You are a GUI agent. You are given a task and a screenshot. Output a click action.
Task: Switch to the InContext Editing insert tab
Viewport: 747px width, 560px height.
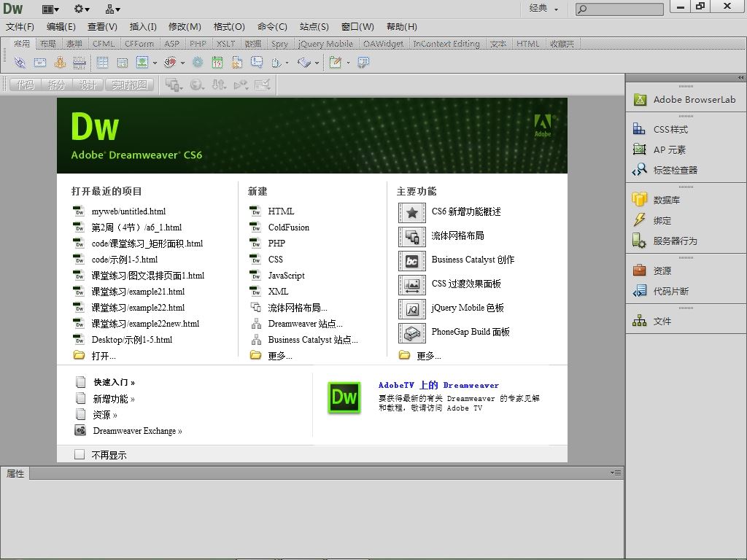pos(446,44)
